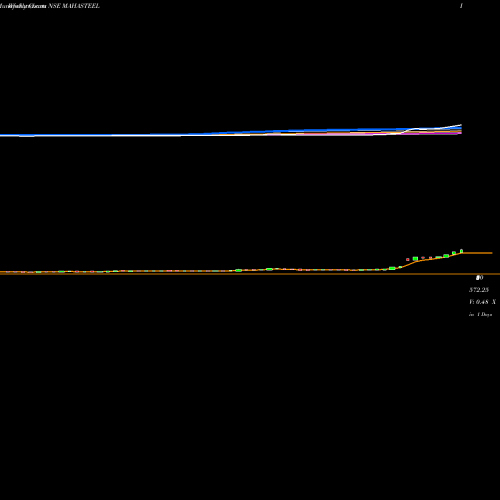Select the 572.25 price value label
This screenshot has height=500, width=500.
479,290
